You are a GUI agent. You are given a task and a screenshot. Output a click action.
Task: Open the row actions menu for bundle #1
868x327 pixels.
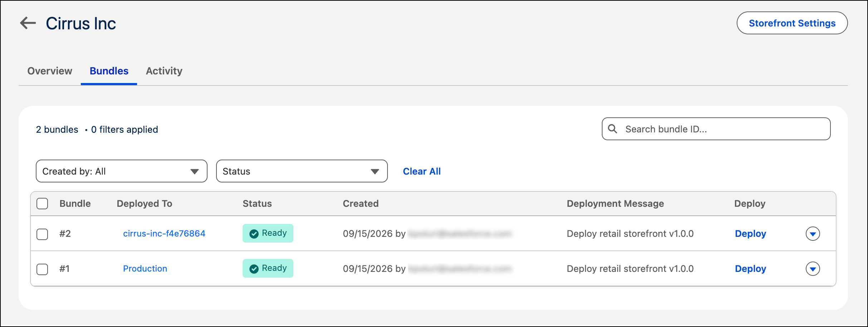[813, 269]
